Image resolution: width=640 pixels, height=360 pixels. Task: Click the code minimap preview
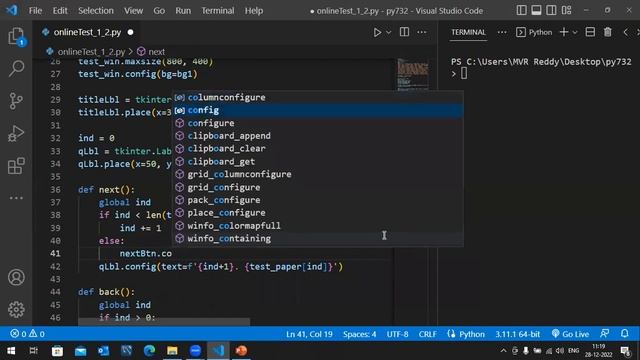(x=413, y=75)
